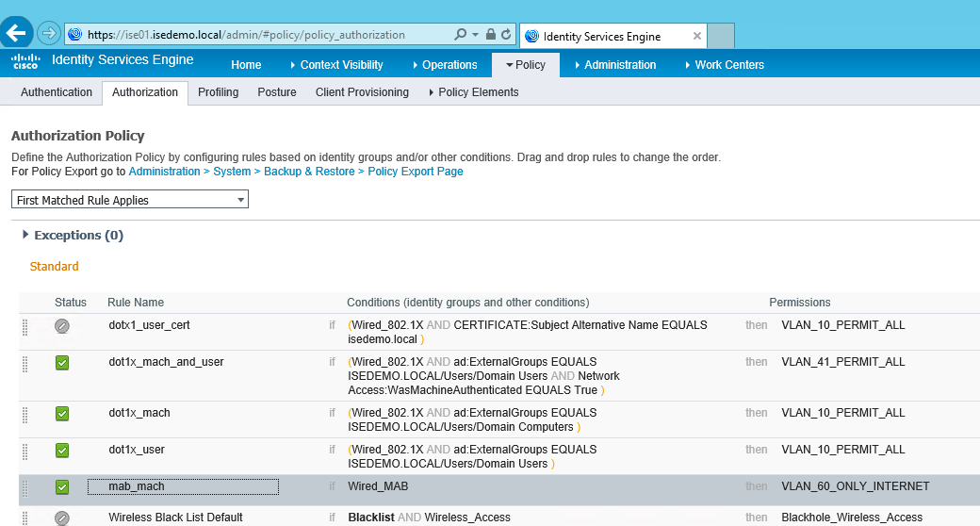The image size is (980, 526).
Task: Click site favicon in the address bar
Action: [x=75, y=34]
